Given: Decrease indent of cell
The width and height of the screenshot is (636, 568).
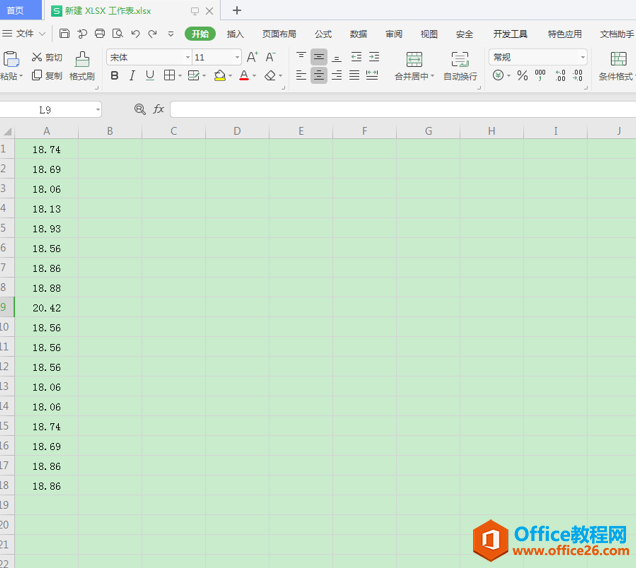Looking at the screenshot, I should 356,57.
